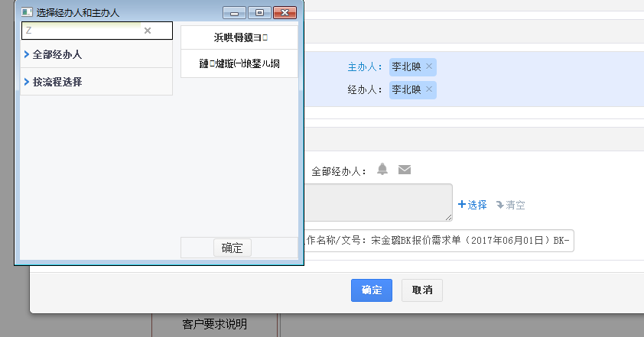
Task: Click the envelope mail notification icon
Action: point(405,170)
